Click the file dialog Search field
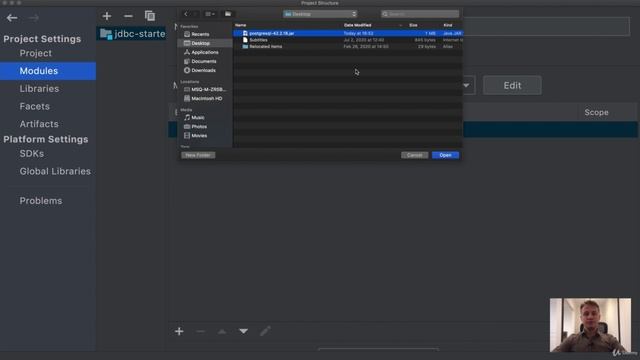This screenshot has width=640, height=360. 420,14
